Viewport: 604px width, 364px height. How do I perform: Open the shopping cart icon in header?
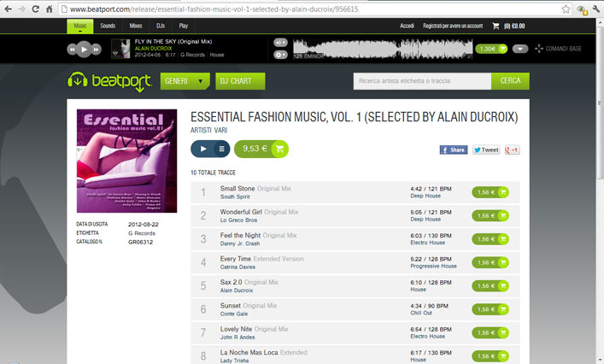coord(496,26)
